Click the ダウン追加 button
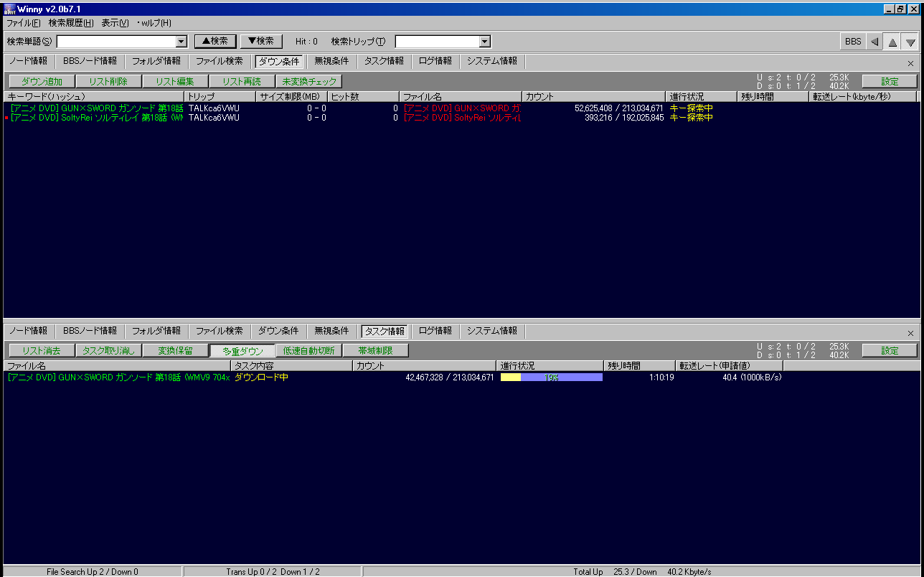Screen dimensions: 924x577 click(42, 81)
